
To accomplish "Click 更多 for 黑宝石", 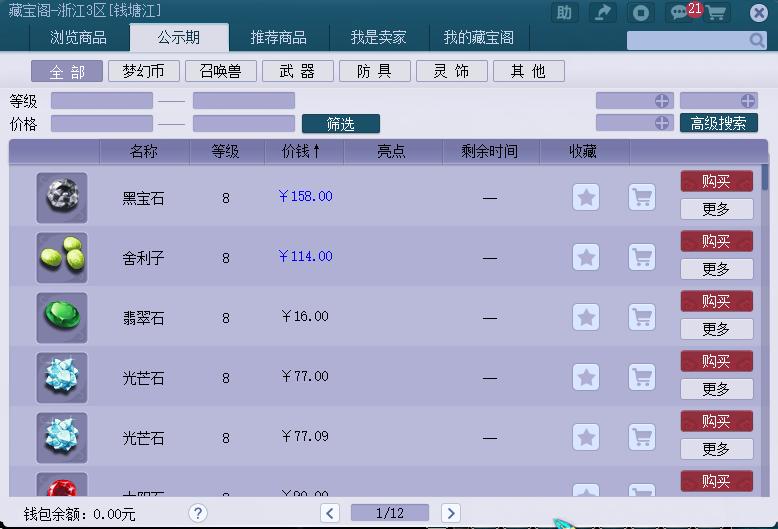I will 716,209.
